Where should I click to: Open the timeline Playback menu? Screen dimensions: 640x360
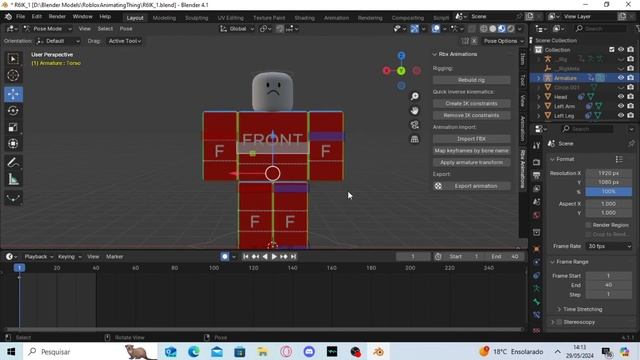(x=38, y=257)
